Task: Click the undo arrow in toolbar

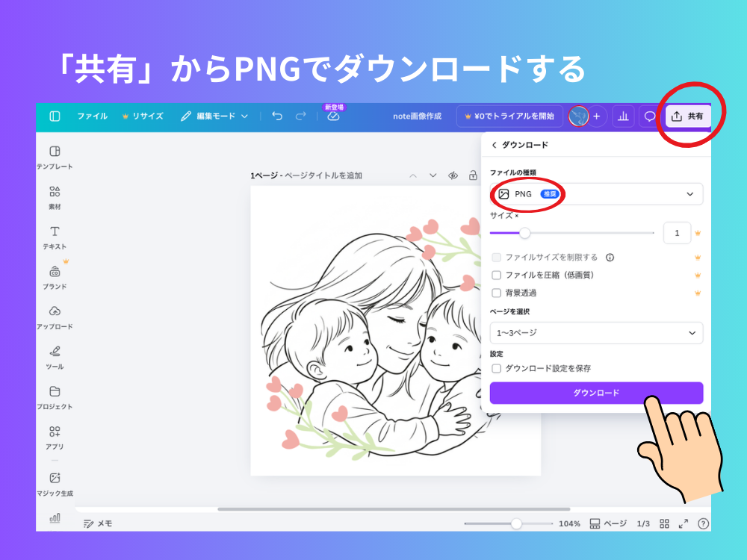Action: coord(277,116)
